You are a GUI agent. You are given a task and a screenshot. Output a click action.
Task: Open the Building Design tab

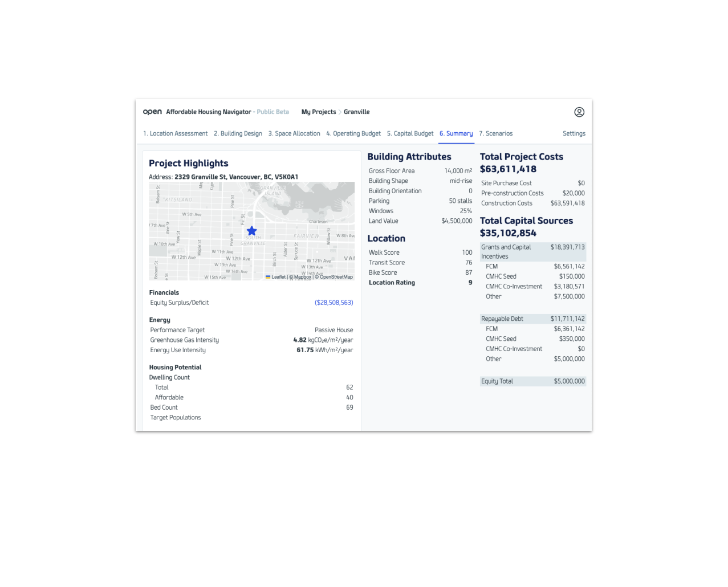point(238,133)
